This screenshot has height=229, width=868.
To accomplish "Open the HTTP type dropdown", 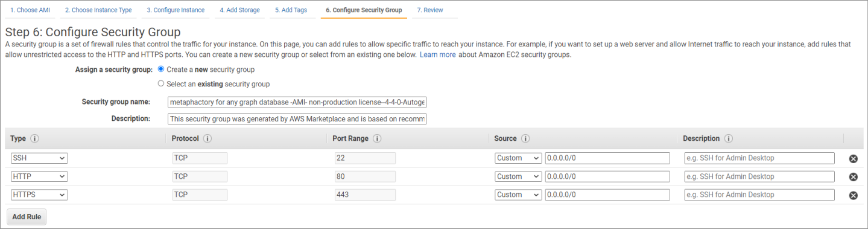I will pos(39,176).
